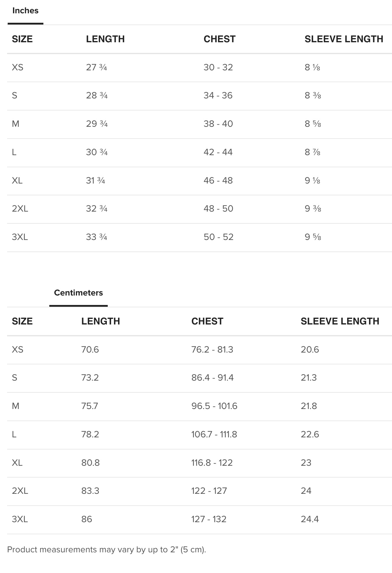Screen dimensions: 392x573
Task: Click the 127 - 132 chest value
Action: (209, 519)
